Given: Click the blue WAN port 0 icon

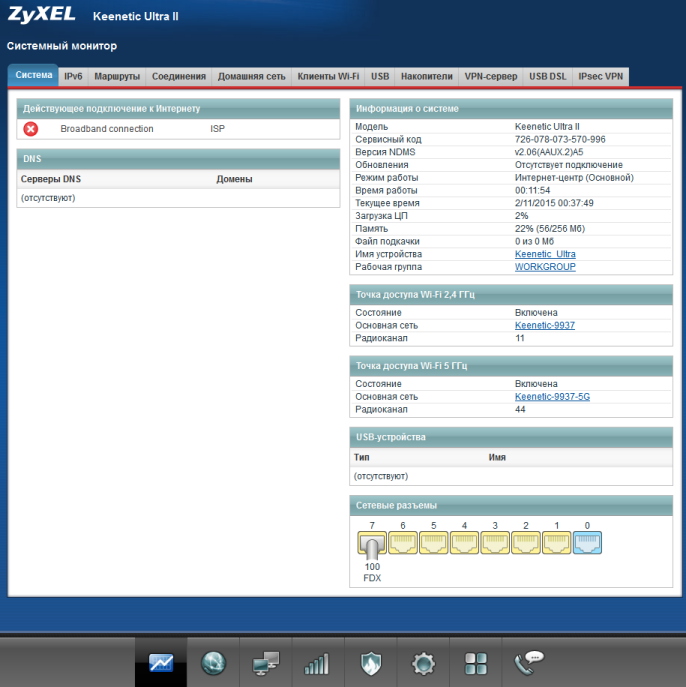Looking at the screenshot, I should (x=587, y=542).
